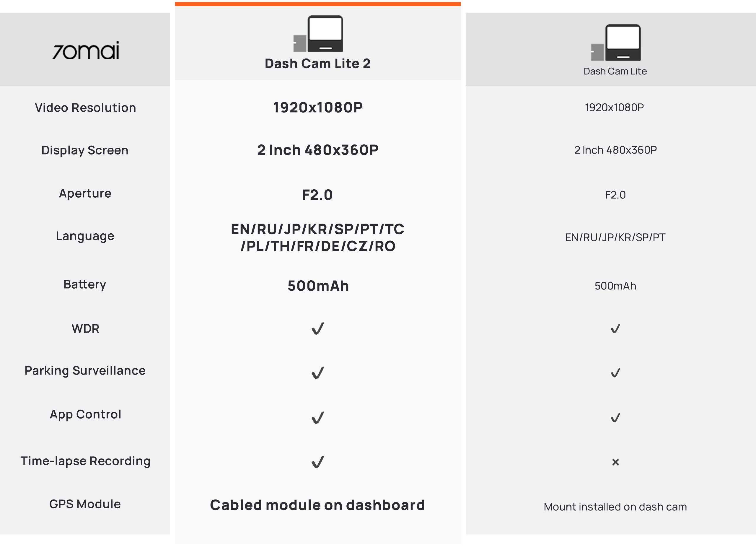Click the WDR checkmark for Dash Cam Lite

click(x=615, y=329)
